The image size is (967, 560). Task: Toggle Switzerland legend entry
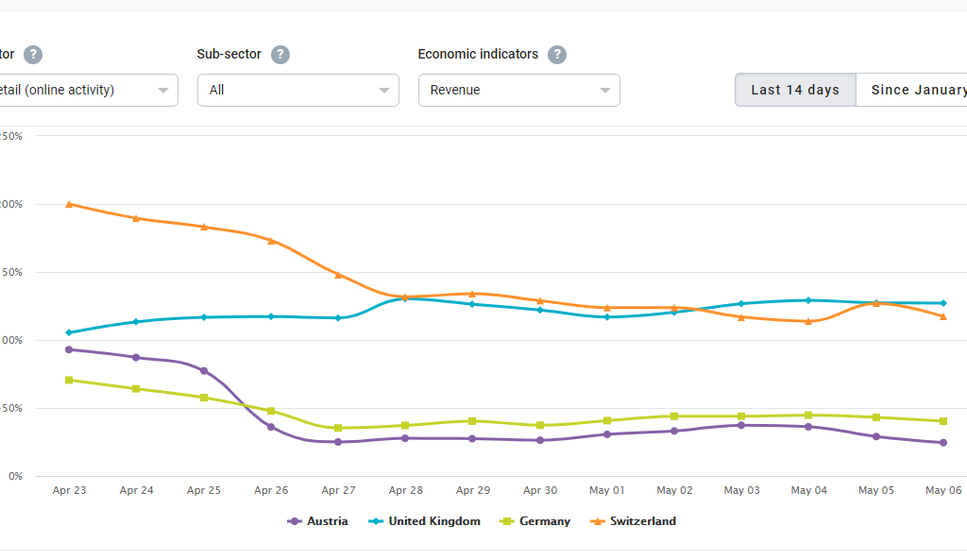tap(633, 521)
